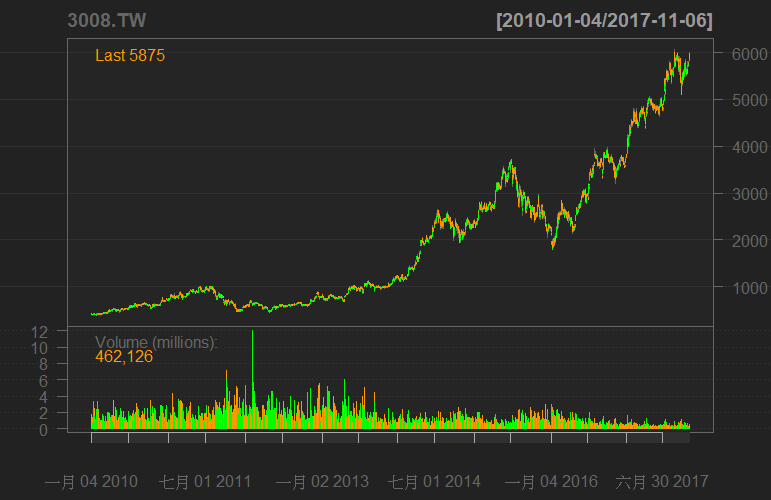Image resolution: width=771 pixels, height=500 pixels.
Task: Select the 七月 01 2011 date label
Action: 205,482
